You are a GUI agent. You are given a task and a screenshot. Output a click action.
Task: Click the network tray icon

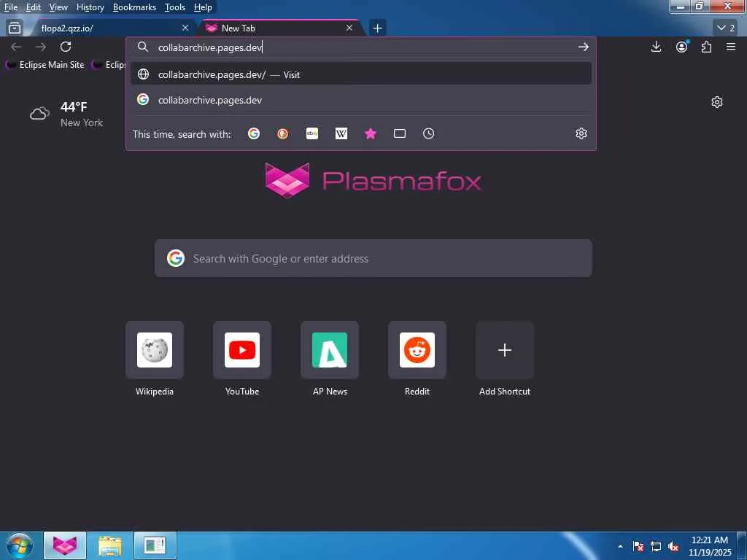tap(656, 546)
